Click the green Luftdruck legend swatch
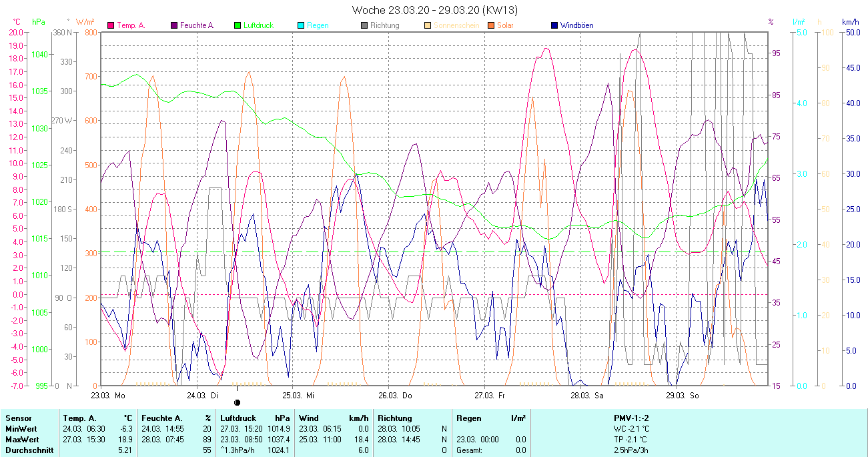This screenshot has width=868, height=457. pyautogui.click(x=237, y=25)
